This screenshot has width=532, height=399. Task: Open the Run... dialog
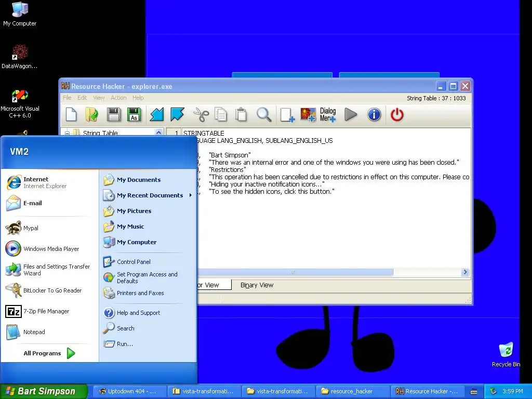[148, 344]
